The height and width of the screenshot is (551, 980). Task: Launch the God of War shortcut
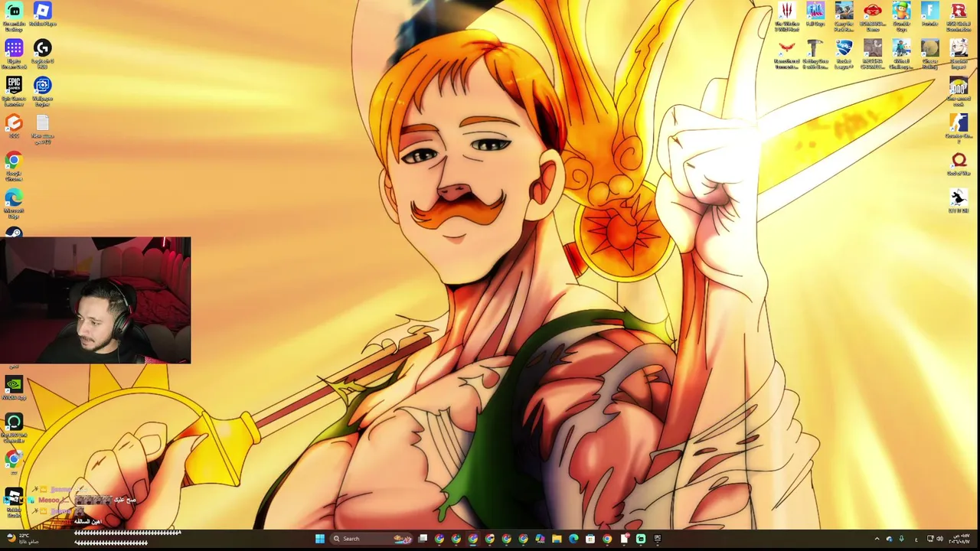(959, 165)
